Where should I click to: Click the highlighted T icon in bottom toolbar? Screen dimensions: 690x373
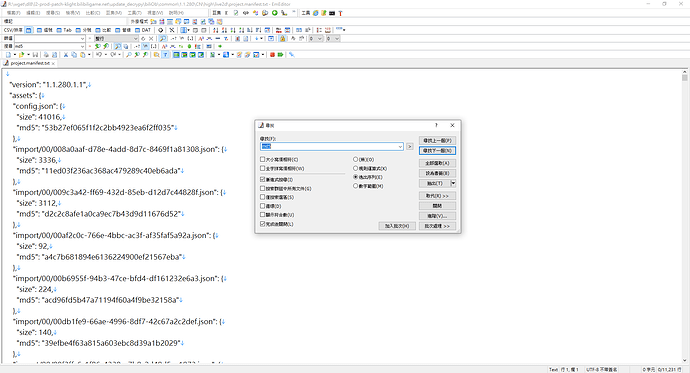[x=165, y=55]
